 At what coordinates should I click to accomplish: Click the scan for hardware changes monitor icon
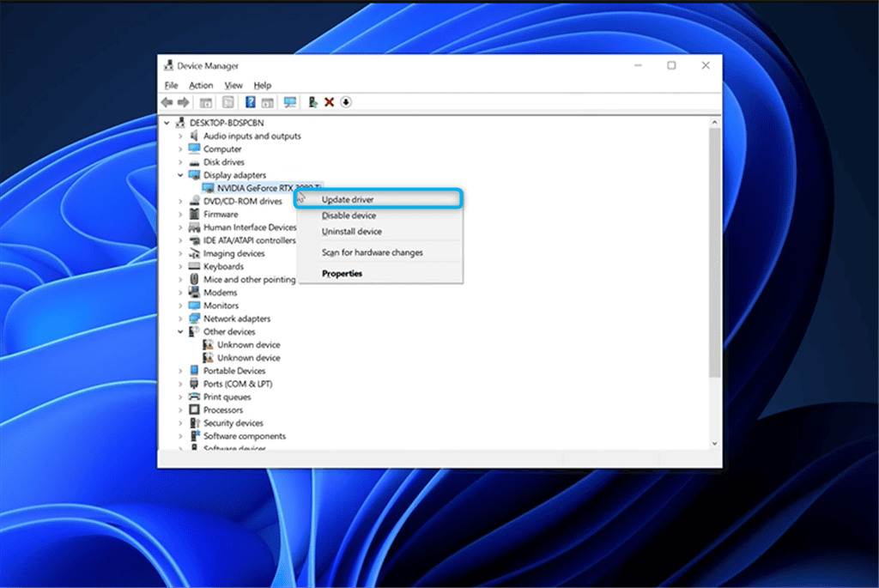[289, 102]
